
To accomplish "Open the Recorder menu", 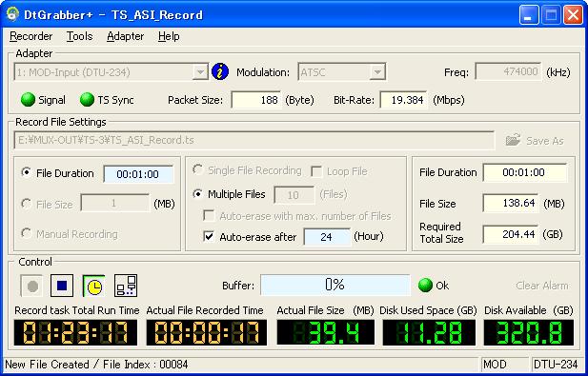I will (31, 36).
